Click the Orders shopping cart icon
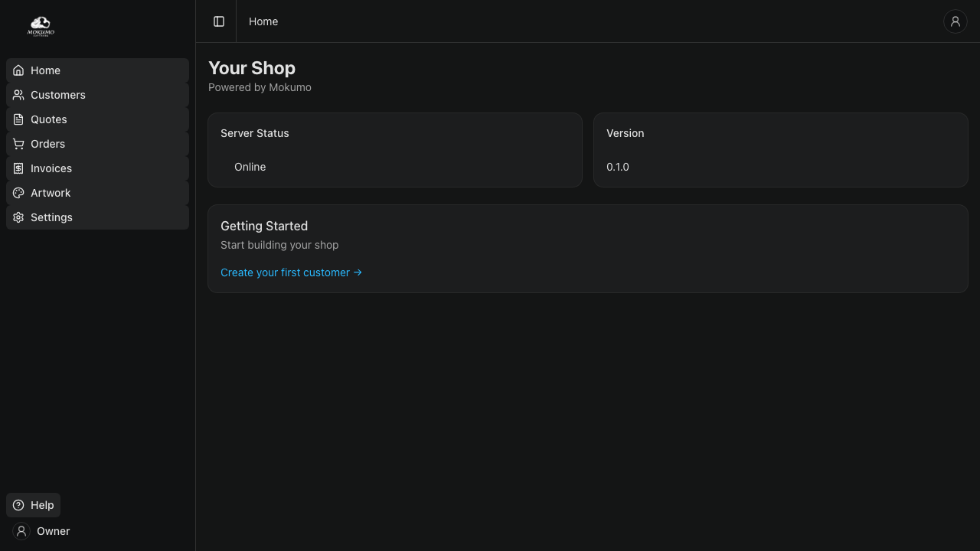This screenshot has height=551, width=980. tap(18, 144)
